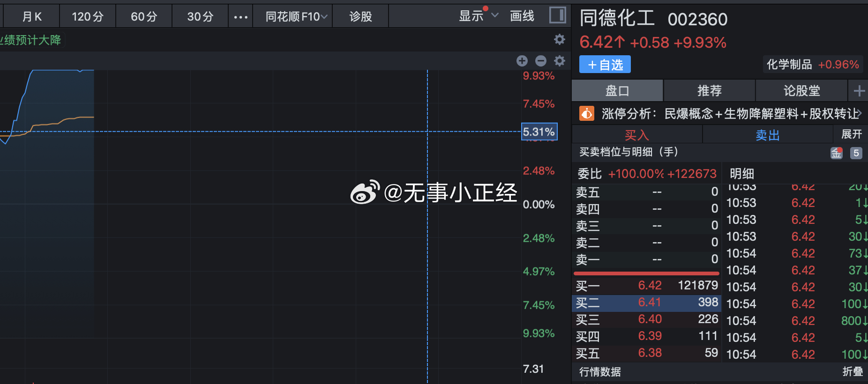The height and width of the screenshot is (384, 868).
Task: Select the 卖三 ask row
Action: click(x=647, y=225)
